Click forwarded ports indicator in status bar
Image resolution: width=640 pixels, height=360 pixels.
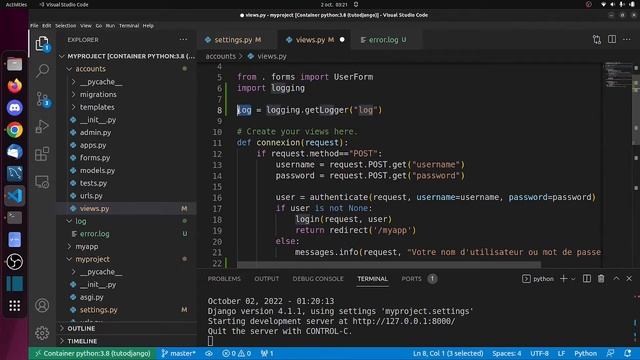tap(267, 353)
